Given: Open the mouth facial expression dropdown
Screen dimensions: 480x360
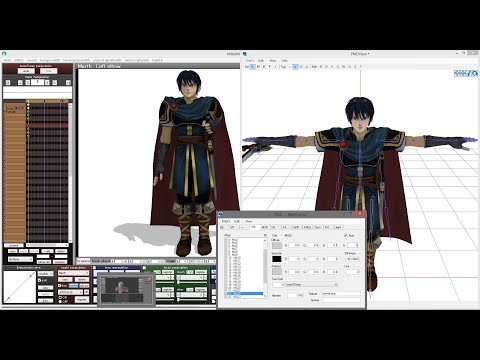Looking at the screenshot, I should click(x=192, y=277).
